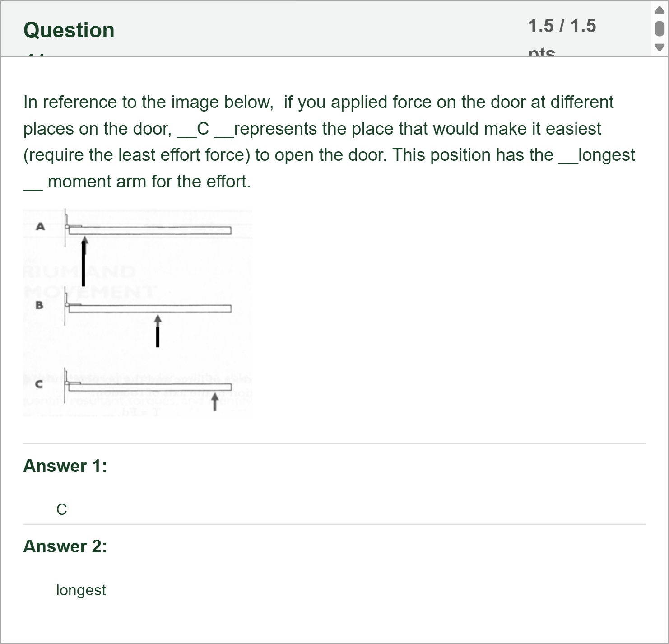
Task: Click the upward arrow under door C
Action: pyautogui.click(x=215, y=402)
